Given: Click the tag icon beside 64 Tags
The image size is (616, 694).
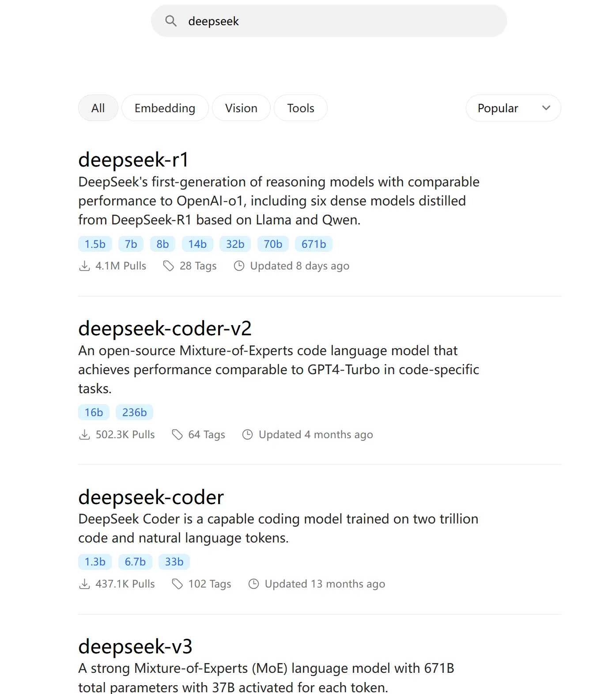Looking at the screenshot, I should 177,434.
